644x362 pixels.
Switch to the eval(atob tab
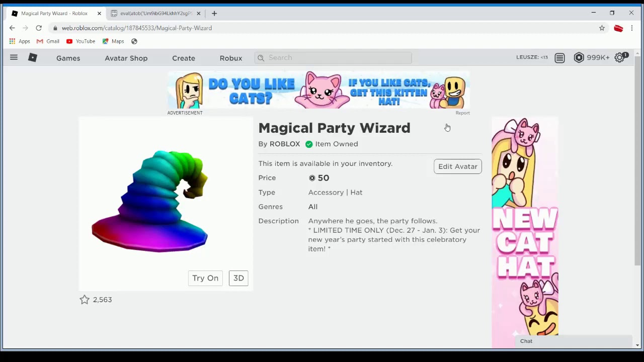pos(156,14)
